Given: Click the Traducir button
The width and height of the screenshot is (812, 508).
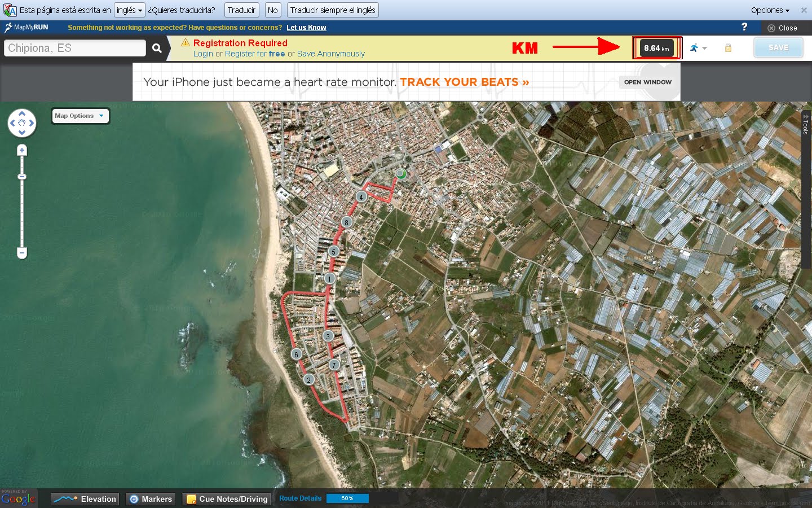Looking at the screenshot, I should [x=241, y=10].
